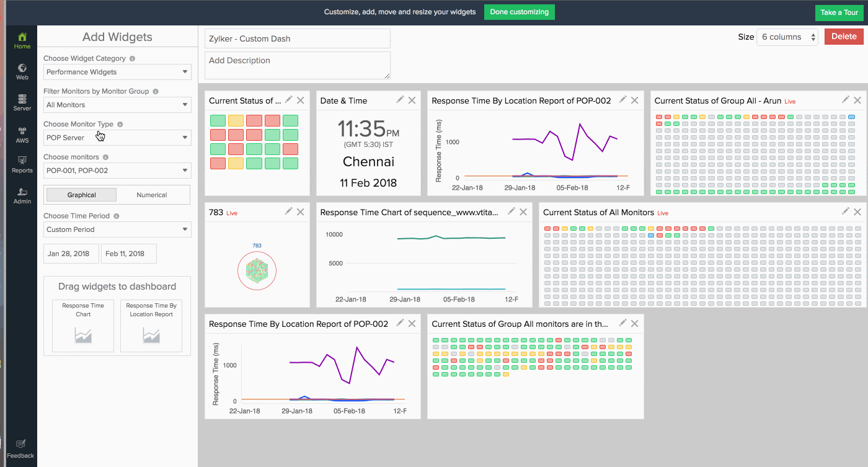
Task: Click the Add Description text field
Action: (x=298, y=65)
